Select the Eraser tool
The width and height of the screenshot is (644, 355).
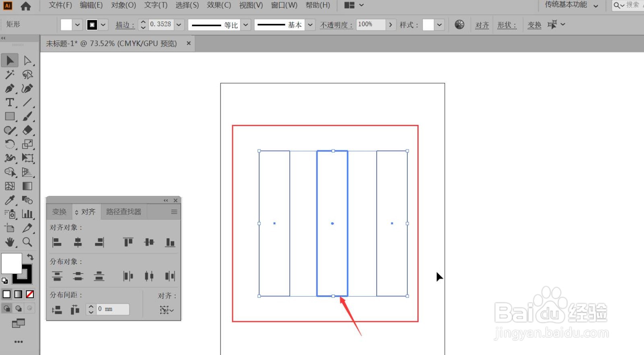click(27, 130)
